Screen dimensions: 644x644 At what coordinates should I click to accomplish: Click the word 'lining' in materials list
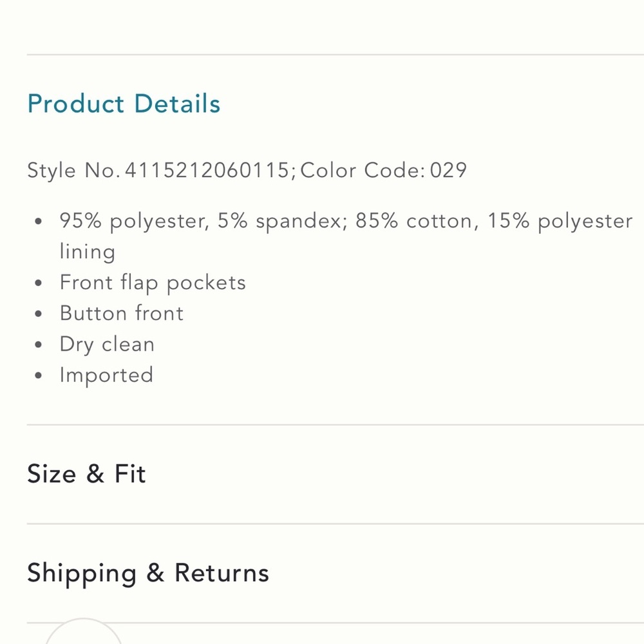[x=88, y=252]
